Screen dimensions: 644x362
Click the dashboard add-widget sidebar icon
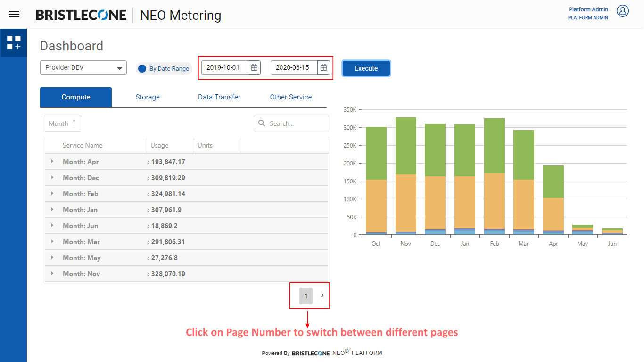tap(14, 43)
